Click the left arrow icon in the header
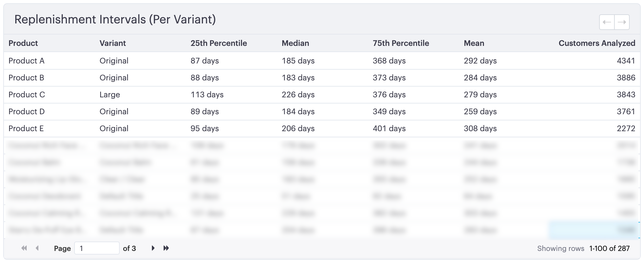Image resolution: width=644 pixels, height=263 pixels. (x=607, y=22)
